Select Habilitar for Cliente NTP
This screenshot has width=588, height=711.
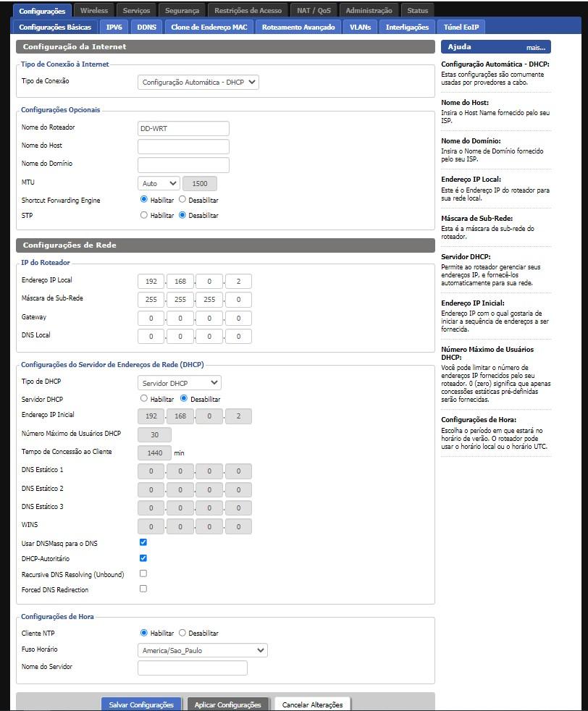(x=143, y=633)
